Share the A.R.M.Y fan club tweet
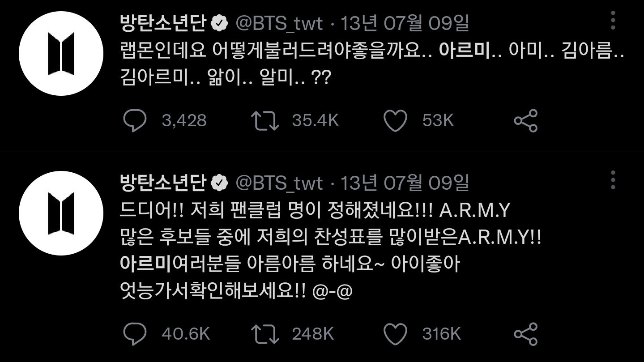This screenshot has height=362, width=644. pos(525,334)
